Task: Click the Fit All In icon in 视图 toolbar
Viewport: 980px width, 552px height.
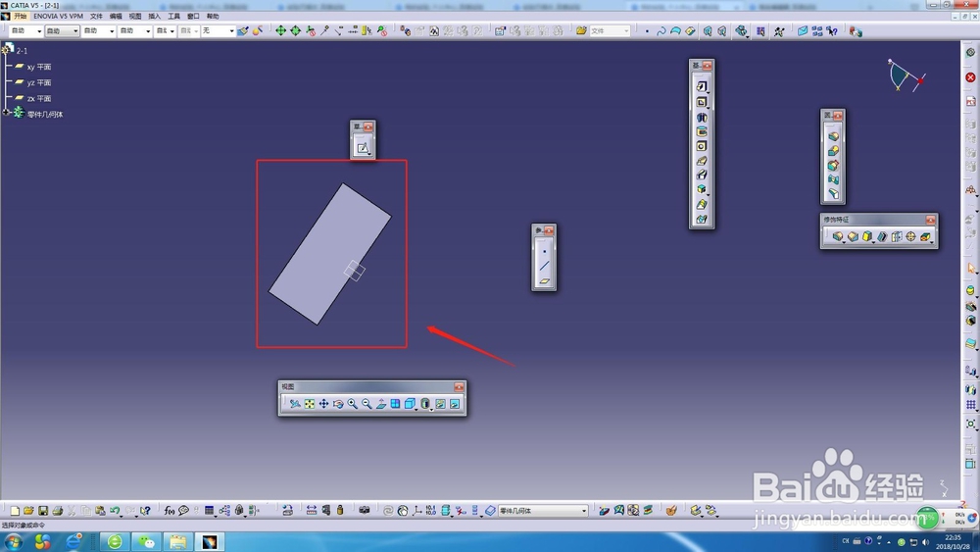Action: point(310,404)
